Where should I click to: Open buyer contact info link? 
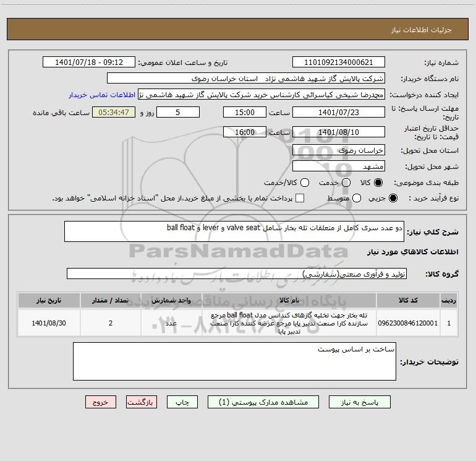tap(102, 95)
